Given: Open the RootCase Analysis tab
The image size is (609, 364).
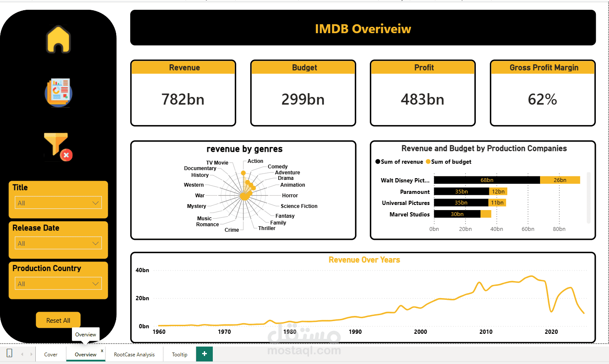Looking at the screenshot, I should click(134, 354).
